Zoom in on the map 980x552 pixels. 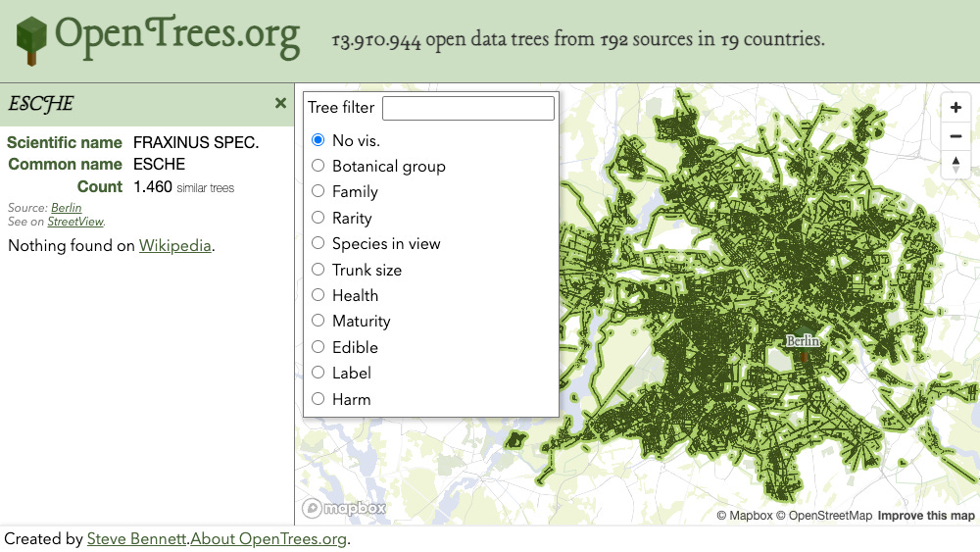click(x=955, y=108)
